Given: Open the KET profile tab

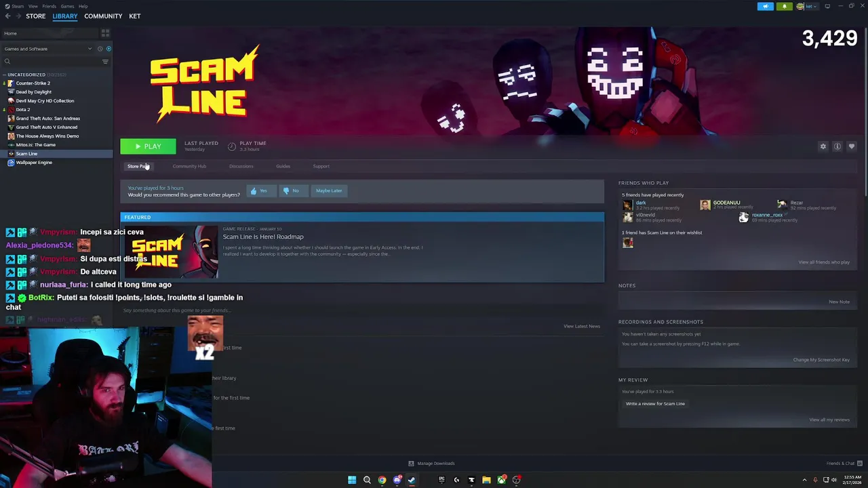Looking at the screenshot, I should click(134, 16).
